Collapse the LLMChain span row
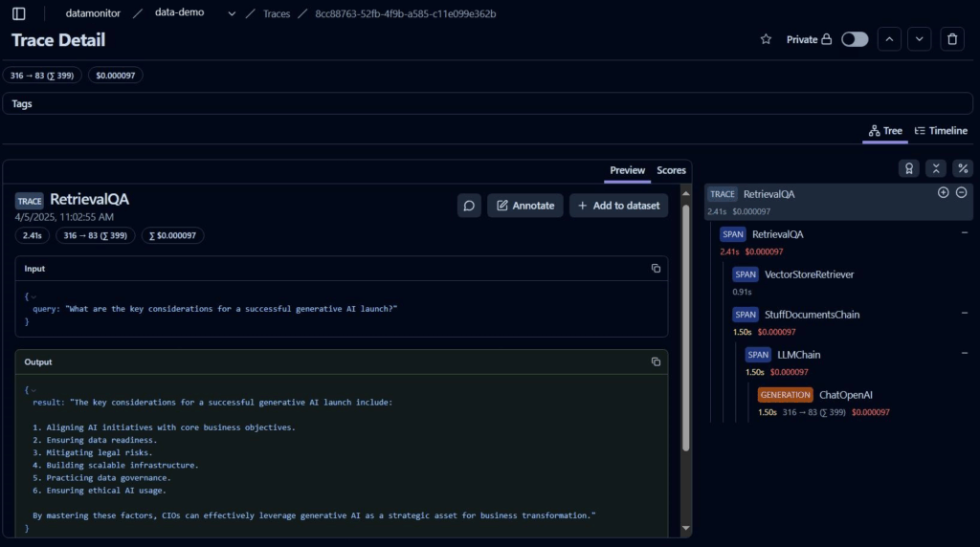 click(x=965, y=354)
